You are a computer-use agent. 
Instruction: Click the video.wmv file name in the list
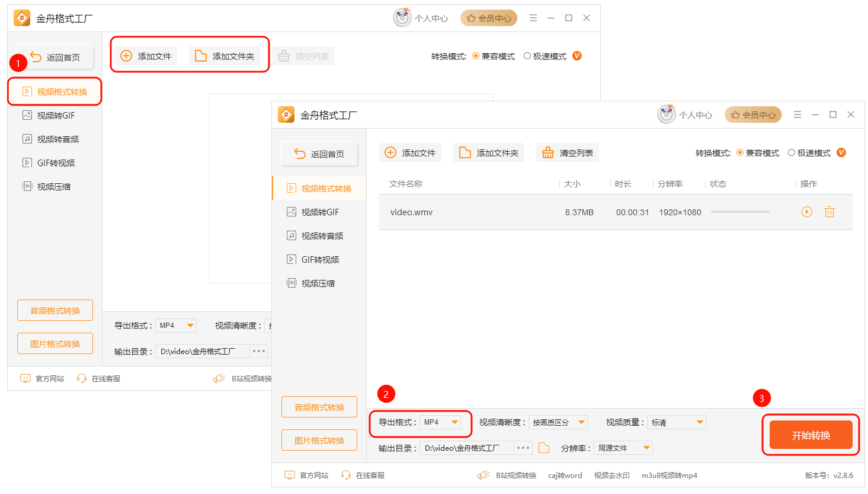(411, 212)
